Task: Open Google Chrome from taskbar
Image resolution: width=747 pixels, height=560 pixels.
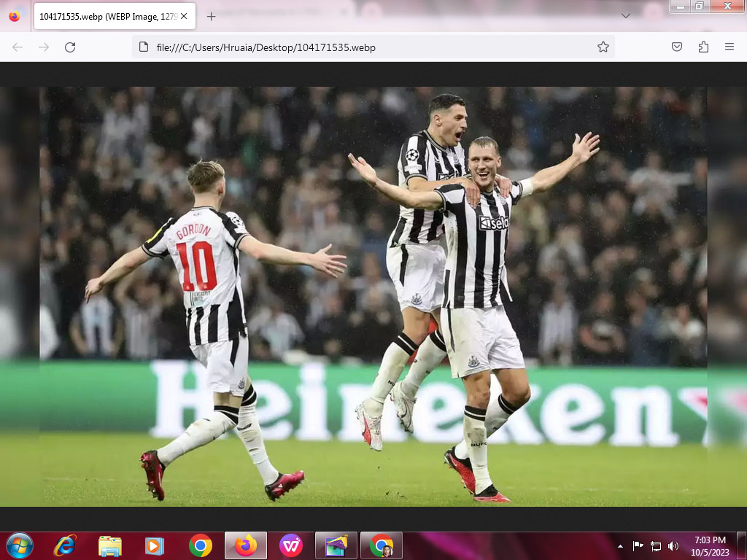Action: point(201,545)
